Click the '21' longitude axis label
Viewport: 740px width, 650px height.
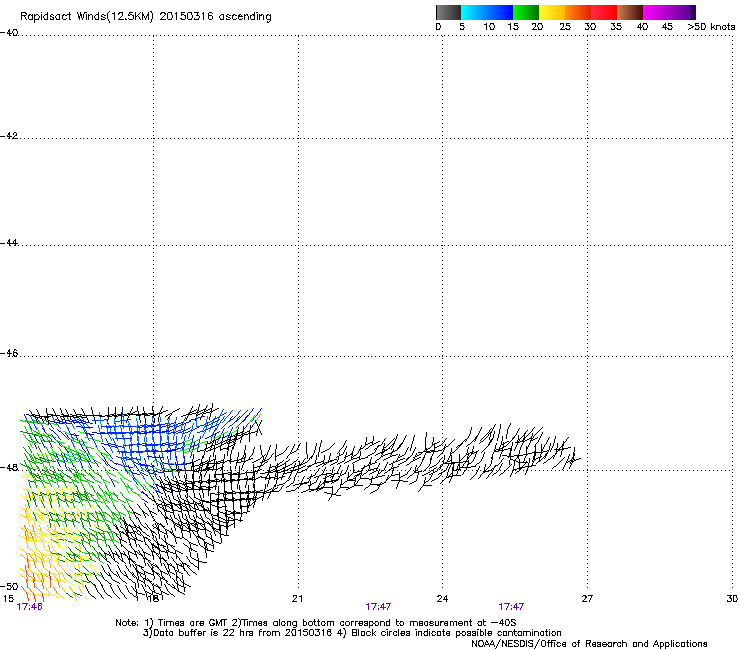pyautogui.click(x=297, y=599)
